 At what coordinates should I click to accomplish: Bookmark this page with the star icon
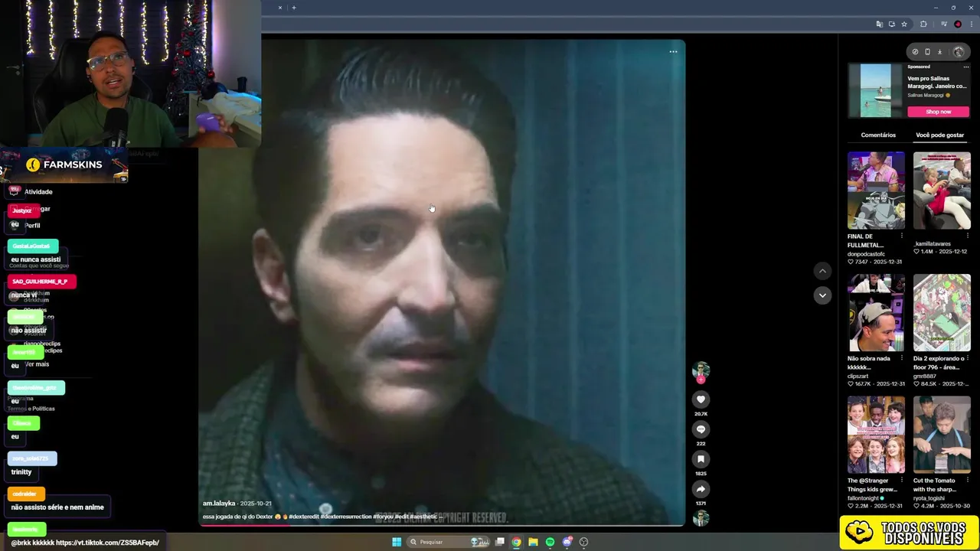904,24
